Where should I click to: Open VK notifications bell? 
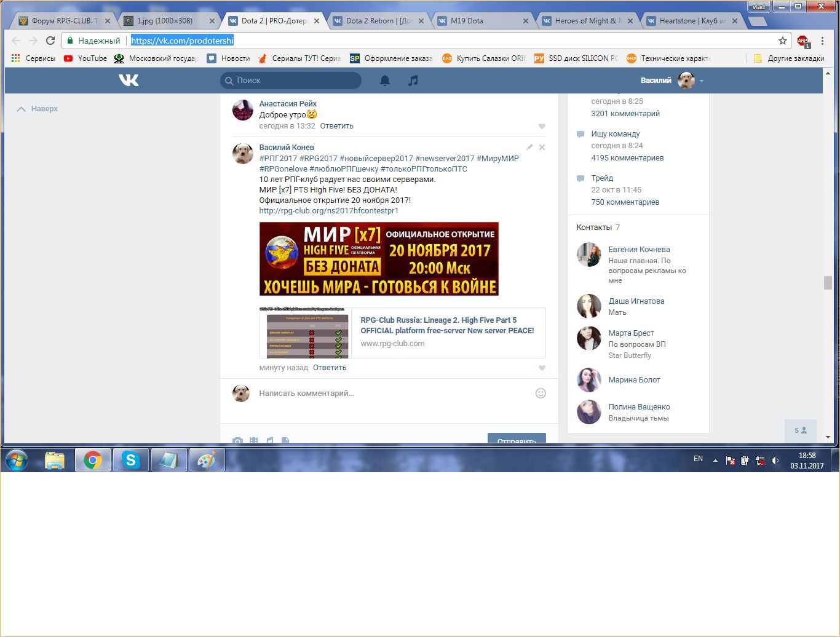pyautogui.click(x=385, y=81)
